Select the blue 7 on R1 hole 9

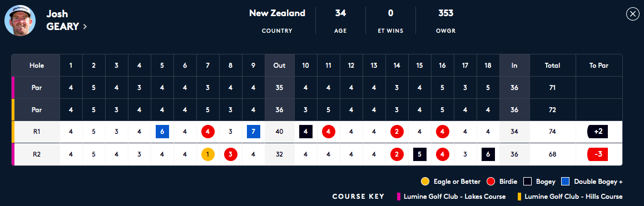[x=254, y=132]
